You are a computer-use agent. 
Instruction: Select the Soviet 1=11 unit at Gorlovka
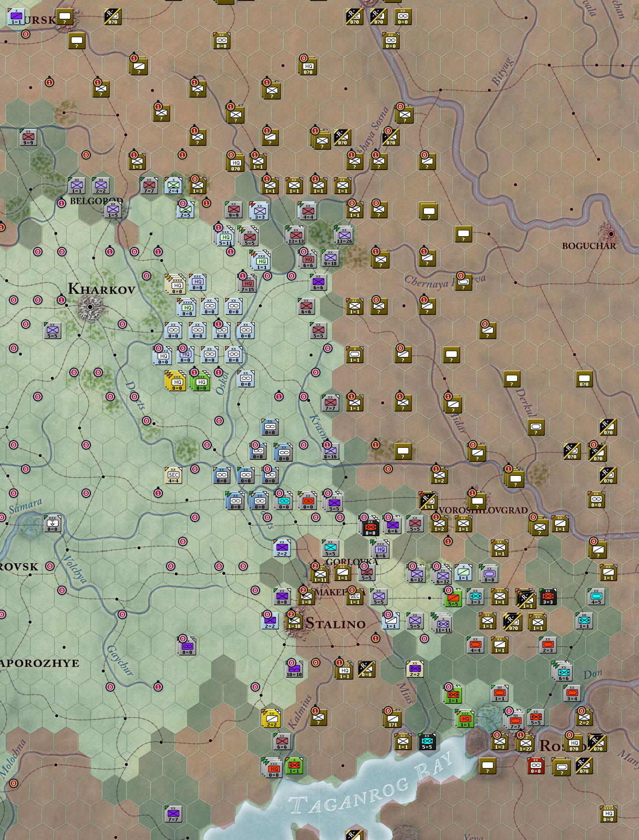pos(320,573)
